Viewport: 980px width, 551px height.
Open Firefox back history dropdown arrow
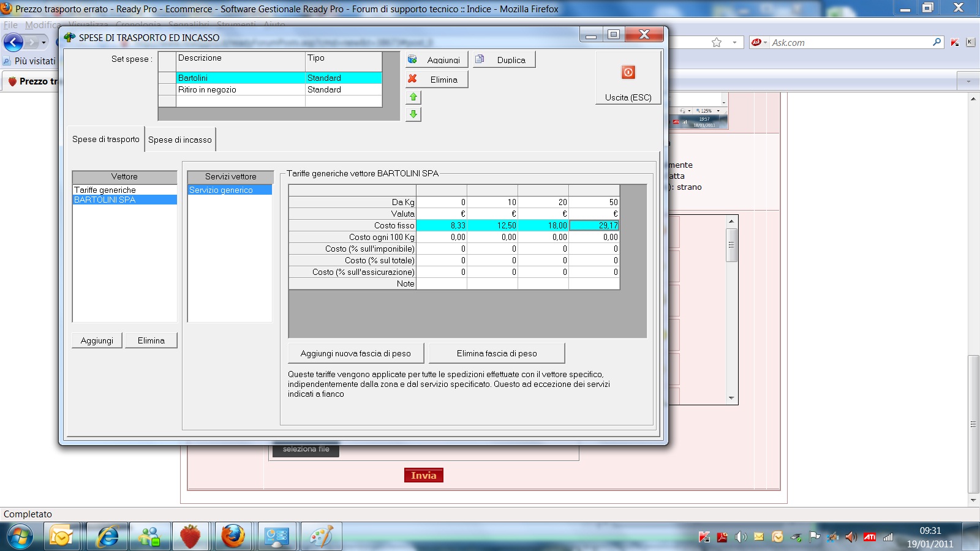coord(43,42)
